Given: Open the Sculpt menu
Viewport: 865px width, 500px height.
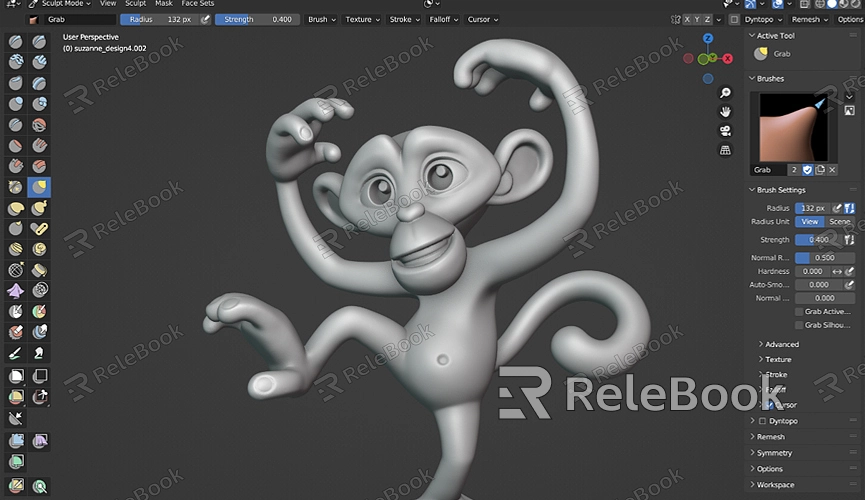Looking at the screenshot, I should (135, 3).
